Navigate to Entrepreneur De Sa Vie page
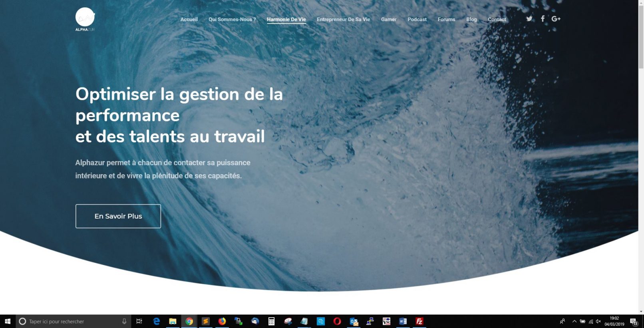This screenshot has height=328, width=644. 343,19
